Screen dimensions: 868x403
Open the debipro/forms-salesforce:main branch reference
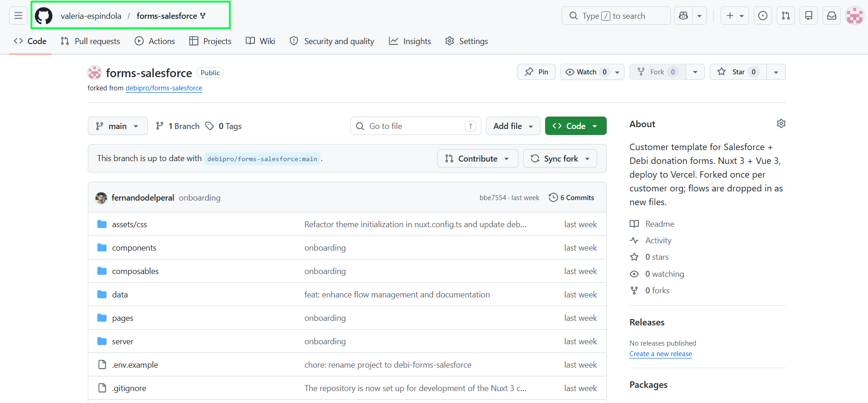(x=262, y=159)
